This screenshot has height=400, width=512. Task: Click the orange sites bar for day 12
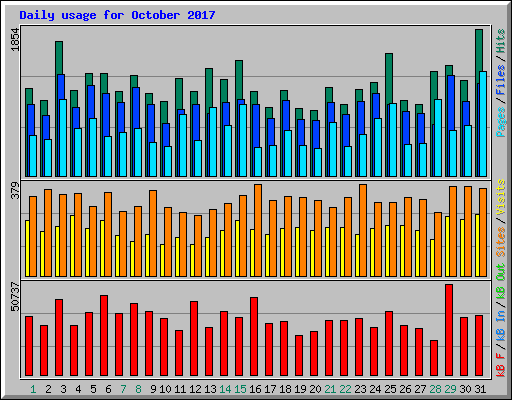click(x=198, y=246)
